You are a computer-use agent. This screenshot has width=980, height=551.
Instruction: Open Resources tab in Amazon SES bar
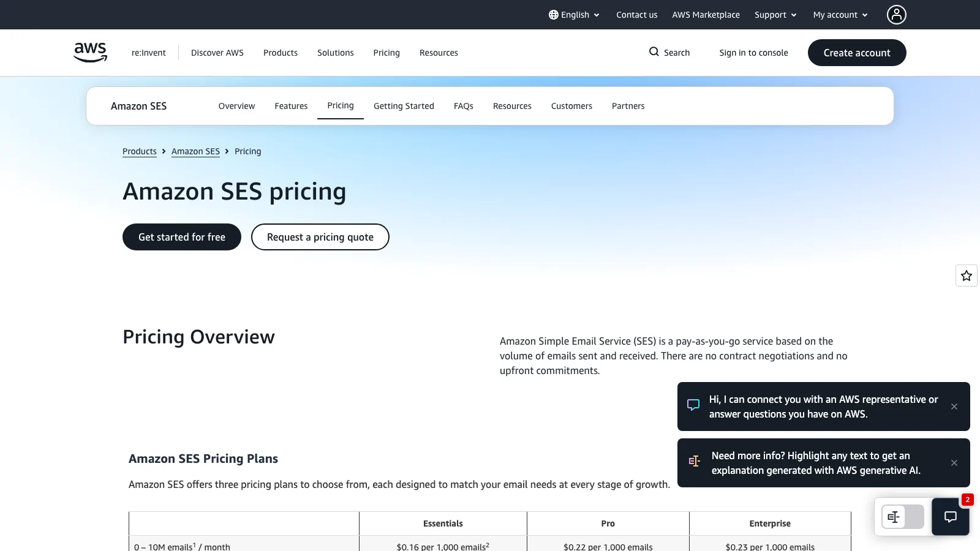tap(512, 106)
